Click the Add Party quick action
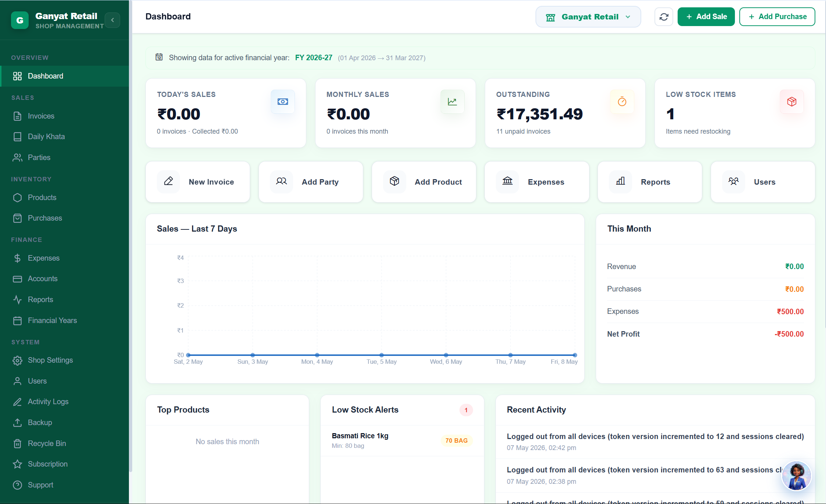Screen dimensions: 826x504 [x=311, y=182]
